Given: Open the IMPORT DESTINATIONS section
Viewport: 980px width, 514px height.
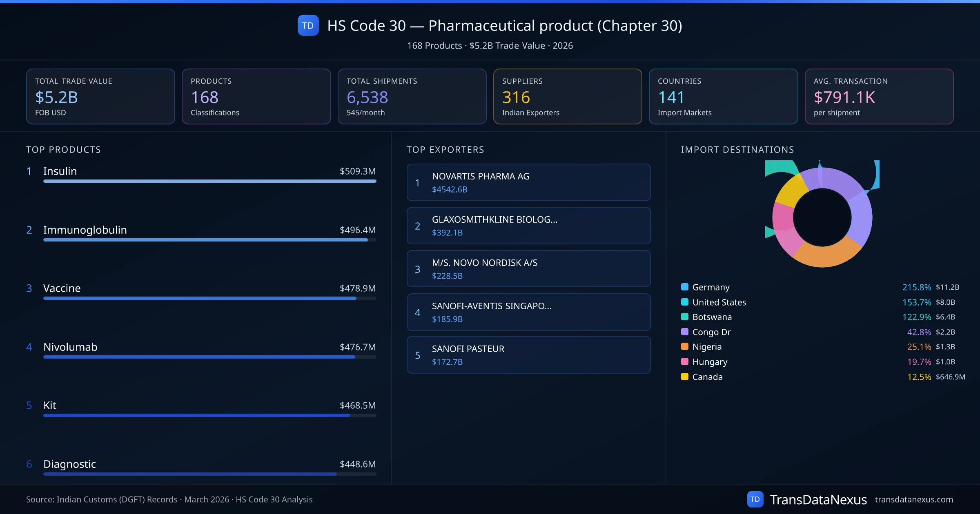Looking at the screenshot, I should [x=737, y=150].
